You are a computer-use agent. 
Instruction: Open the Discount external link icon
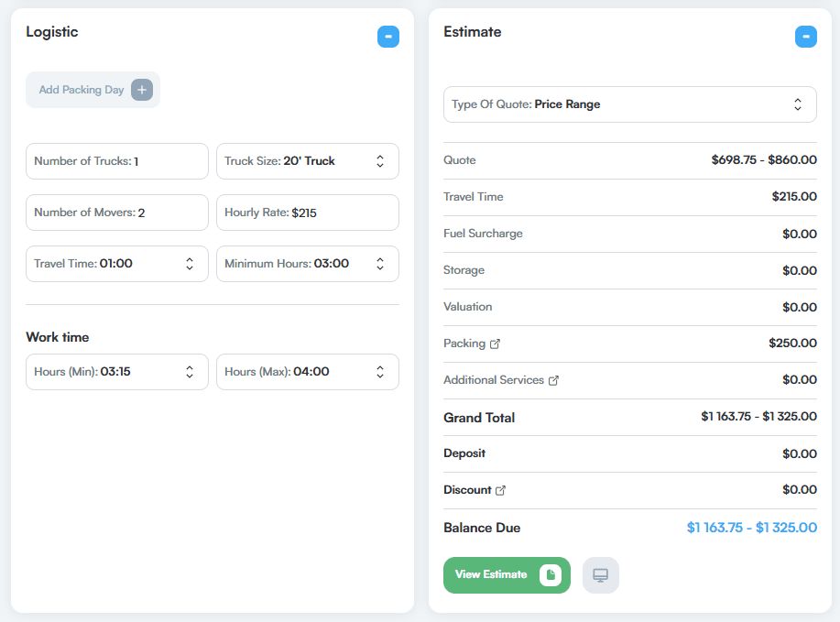pos(500,490)
